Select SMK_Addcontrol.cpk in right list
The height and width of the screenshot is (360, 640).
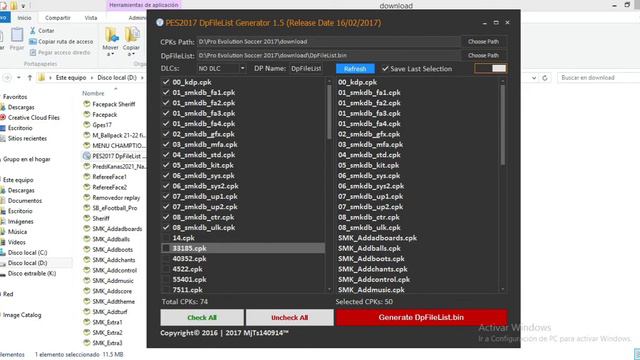pos(374,280)
